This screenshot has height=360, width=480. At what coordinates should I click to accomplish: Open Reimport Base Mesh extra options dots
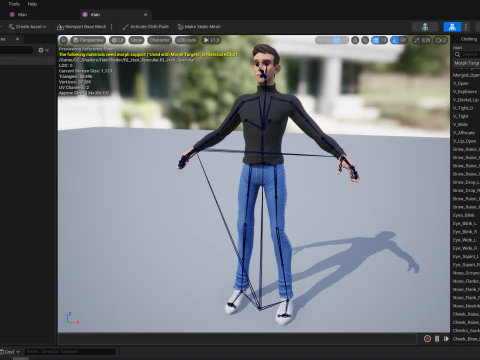pyautogui.click(x=112, y=27)
